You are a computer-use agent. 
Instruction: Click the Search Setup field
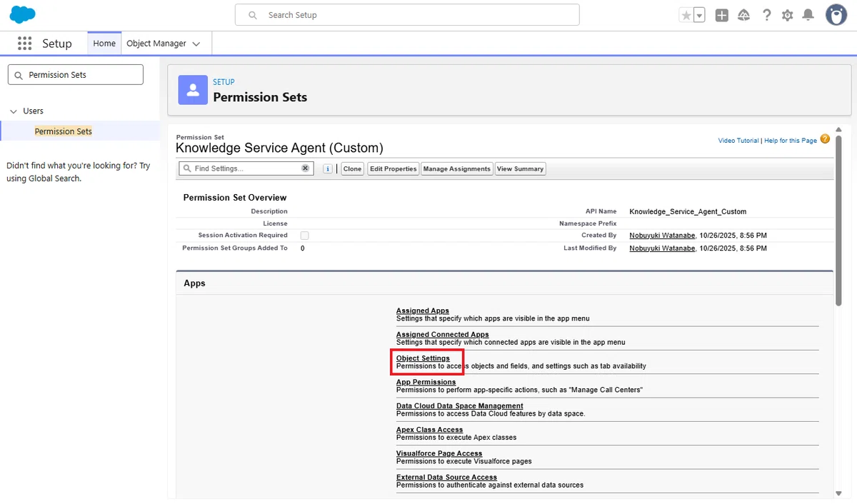click(407, 15)
